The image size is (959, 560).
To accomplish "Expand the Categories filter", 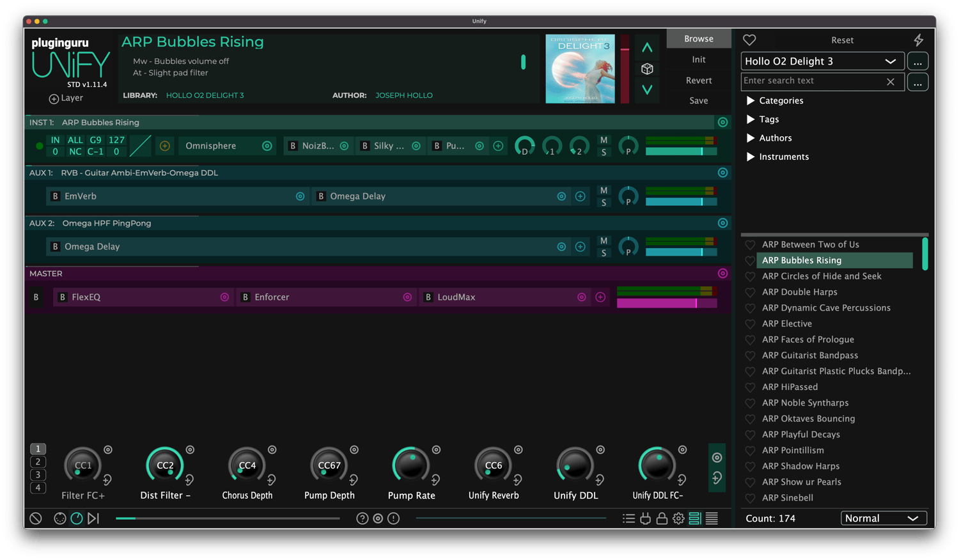I will click(x=751, y=101).
